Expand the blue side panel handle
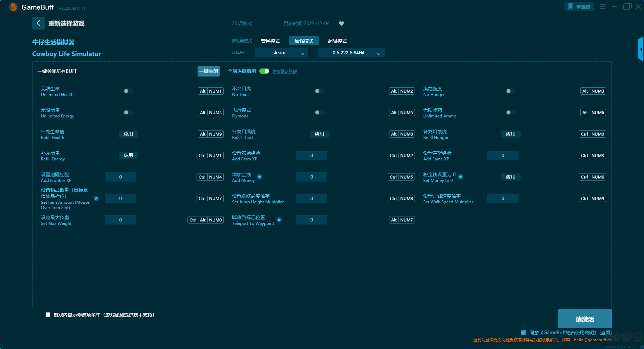The image size is (644, 349). (x=641, y=49)
